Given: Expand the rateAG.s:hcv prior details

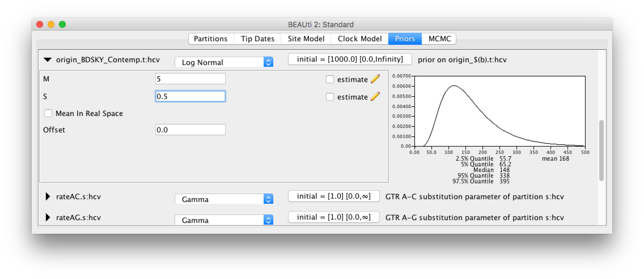Looking at the screenshot, I should [x=48, y=217].
